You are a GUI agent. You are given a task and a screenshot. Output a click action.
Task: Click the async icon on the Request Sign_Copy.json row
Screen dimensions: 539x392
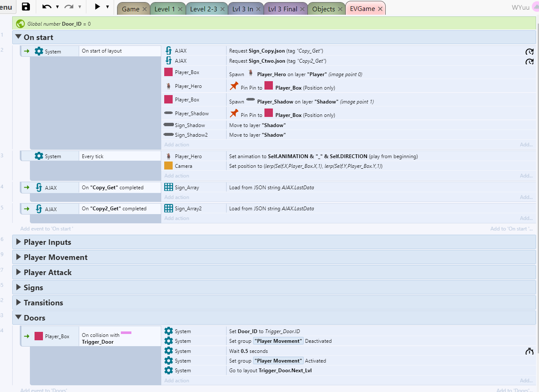point(529,51)
